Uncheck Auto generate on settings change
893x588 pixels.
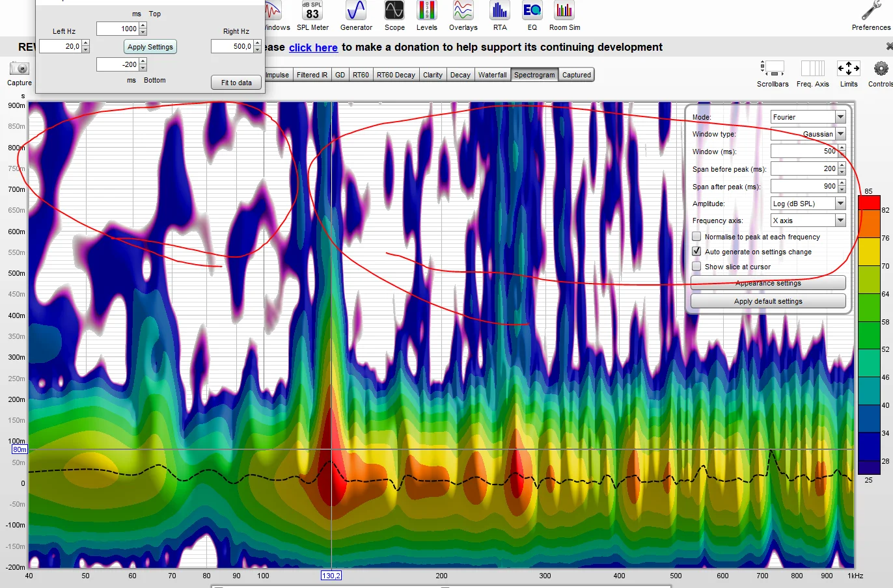[x=696, y=252]
